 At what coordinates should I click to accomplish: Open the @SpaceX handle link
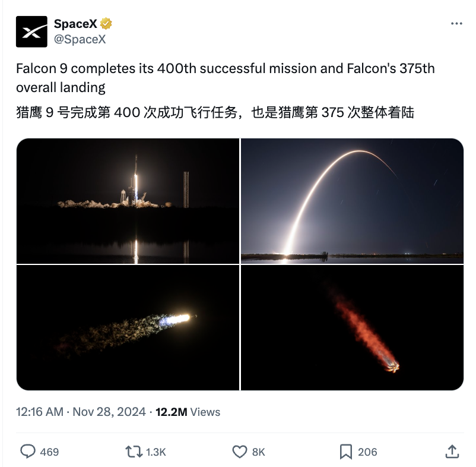tap(80, 39)
